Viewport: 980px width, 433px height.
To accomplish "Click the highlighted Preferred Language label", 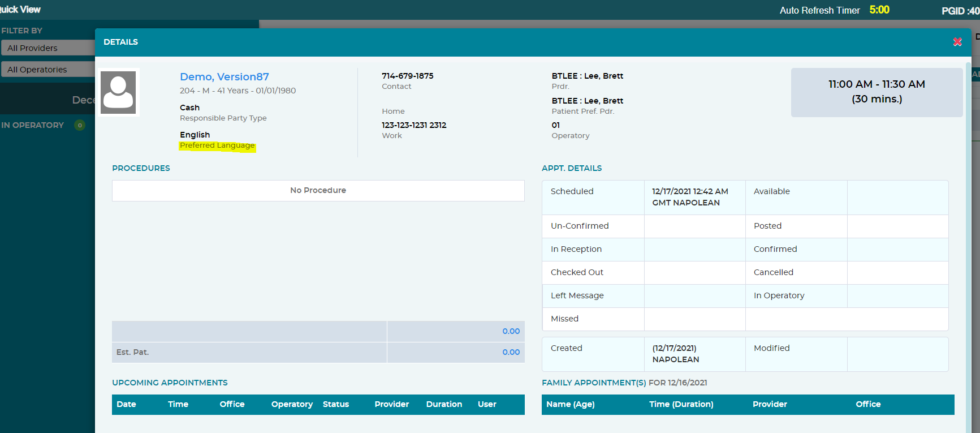I will point(217,145).
